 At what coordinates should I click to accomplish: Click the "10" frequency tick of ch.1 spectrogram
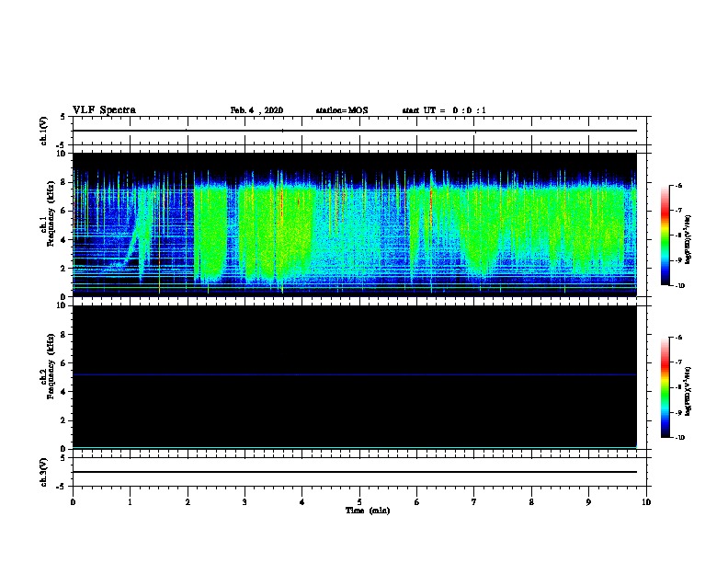click(x=62, y=154)
